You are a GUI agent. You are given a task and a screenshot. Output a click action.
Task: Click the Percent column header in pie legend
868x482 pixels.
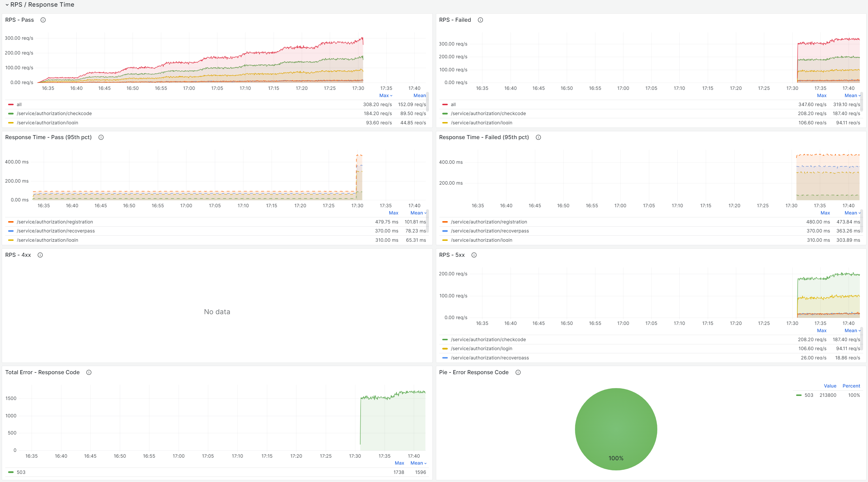click(851, 386)
